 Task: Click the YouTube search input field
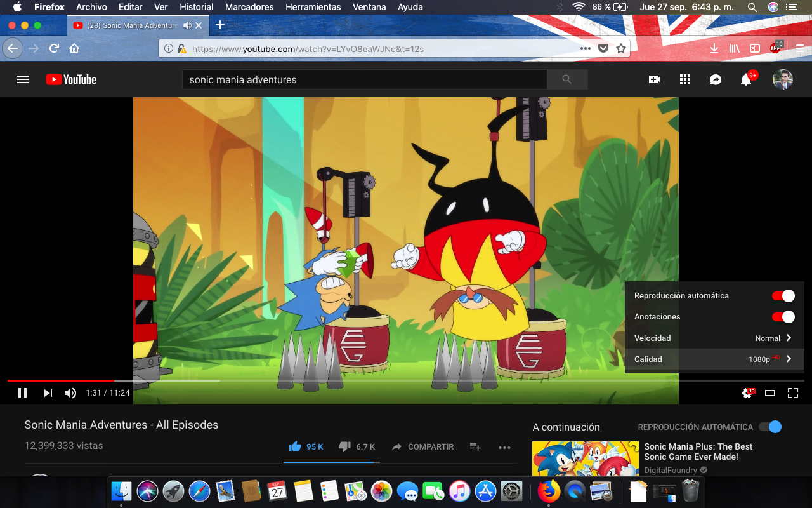(x=365, y=79)
